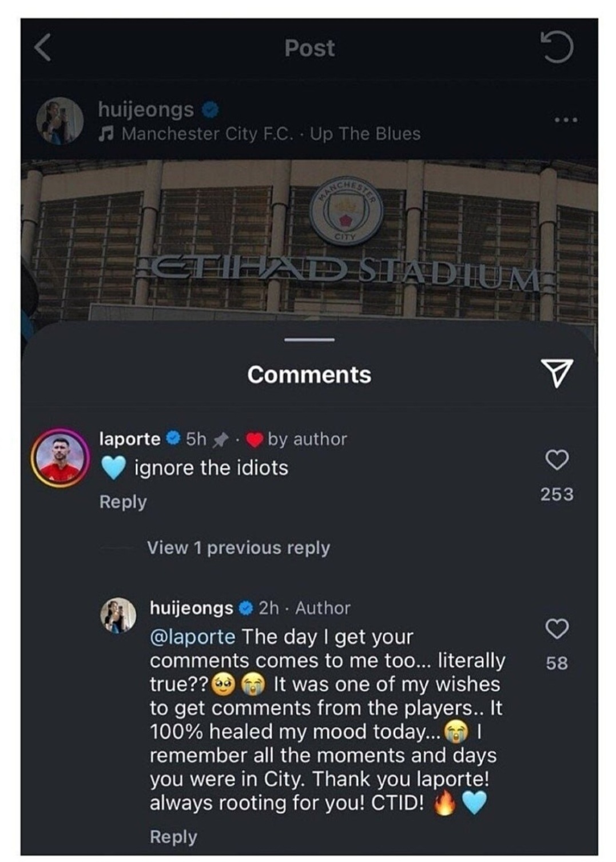Expand "View 1 previous reply"
This screenshot has height=862, width=616.
click(x=239, y=548)
